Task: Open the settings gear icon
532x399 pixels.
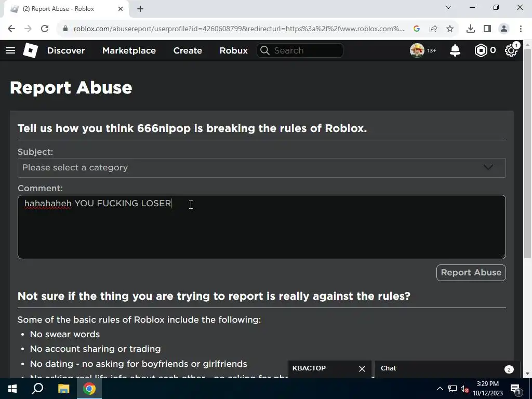Action: [511, 50]
